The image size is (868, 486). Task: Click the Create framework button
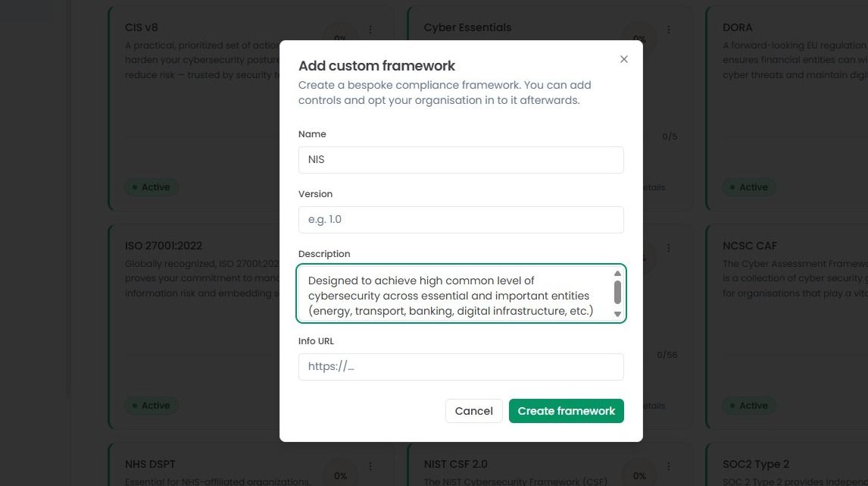[x=566, y=411]
